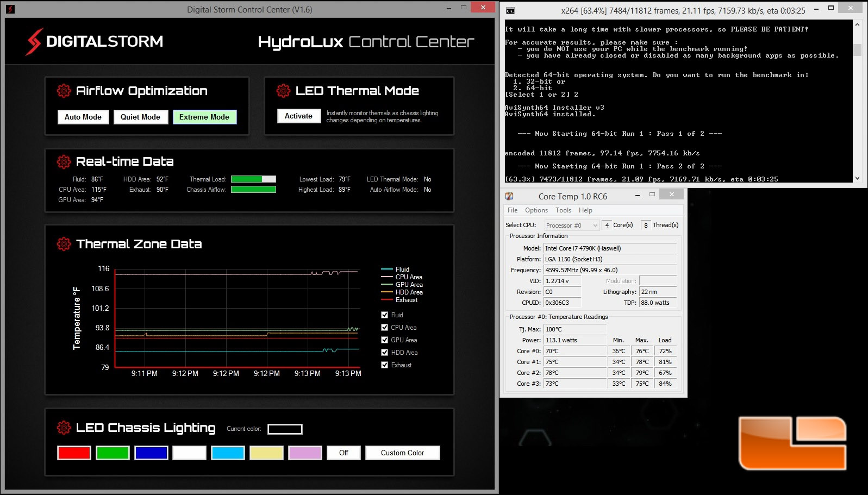This screenshot has height=495, width=868.
Task: Select Auto Mode airflow
Action: (83, 117)
